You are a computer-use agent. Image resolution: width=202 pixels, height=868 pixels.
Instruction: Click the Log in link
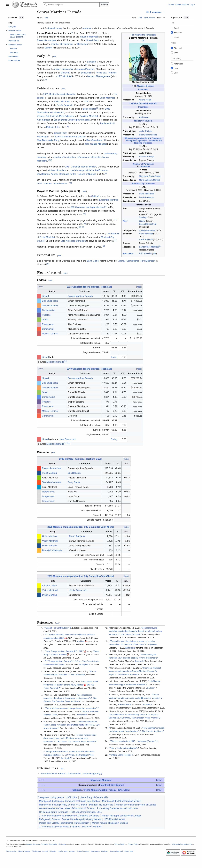(x=193, y=5)
